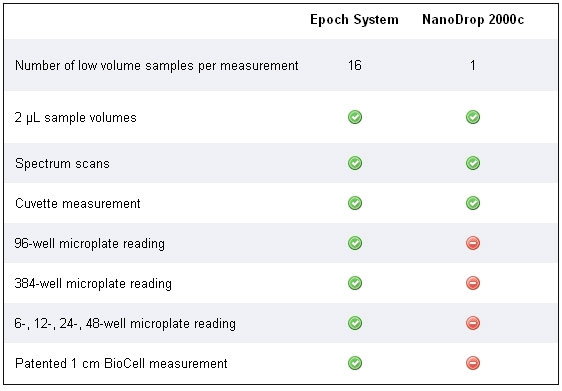Click Epoch System green check for 2 µL sample volumes

click(355, 117)
